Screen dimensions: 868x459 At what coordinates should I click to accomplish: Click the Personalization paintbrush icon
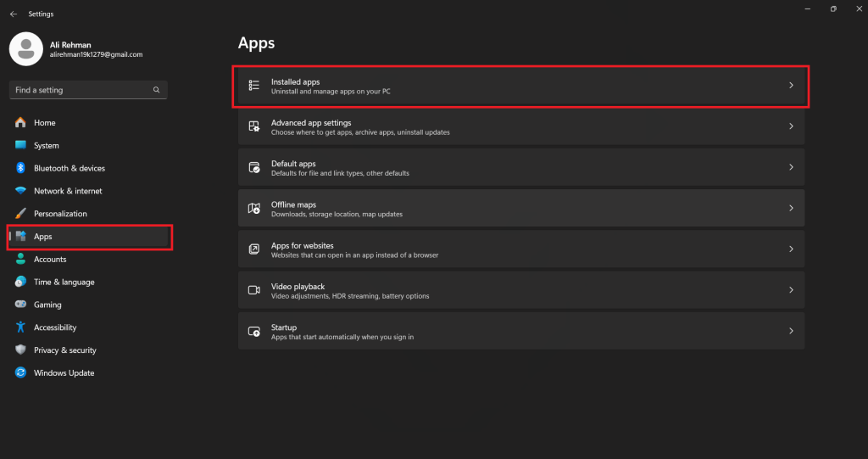20,214
